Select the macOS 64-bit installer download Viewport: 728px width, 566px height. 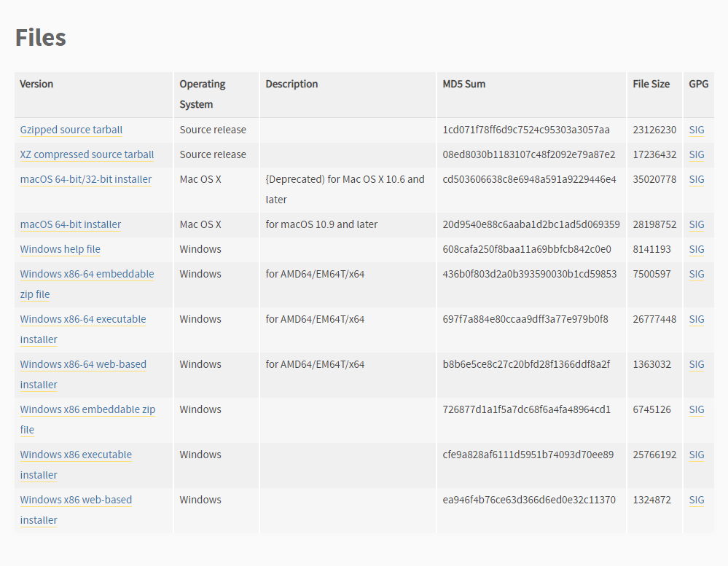point(71,224)
